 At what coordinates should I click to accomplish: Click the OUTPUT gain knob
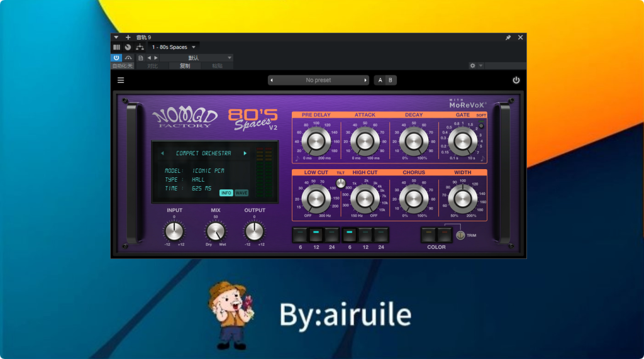[254, 231]
